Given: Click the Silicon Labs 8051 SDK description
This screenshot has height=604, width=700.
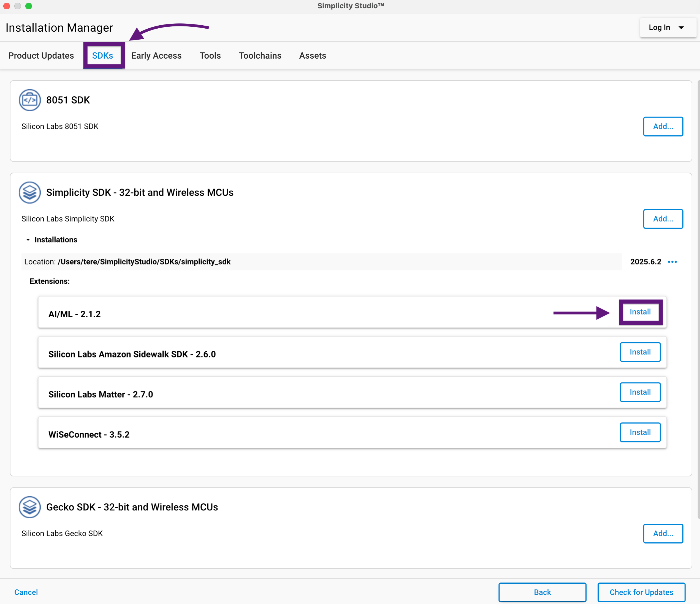Looking at the screenshot, I should (x=60, y=127).
